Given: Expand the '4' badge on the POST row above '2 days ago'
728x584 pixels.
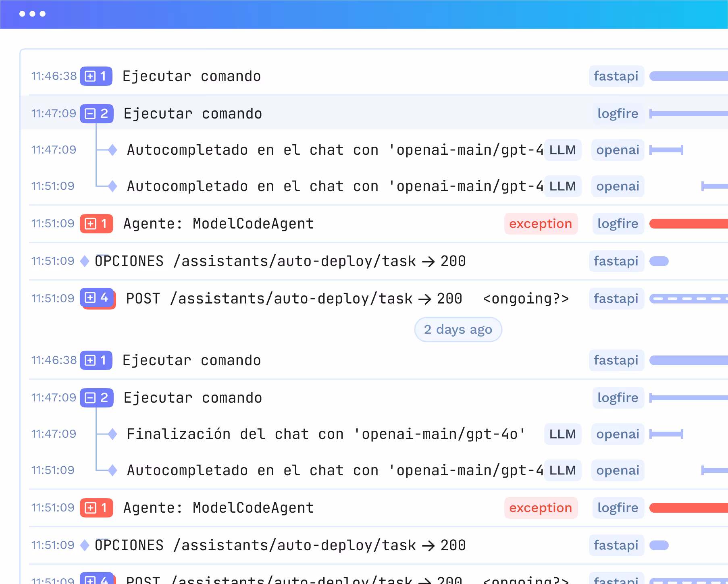Looking at the screenshot, I should pyautogui.click(x=97, y=298).
